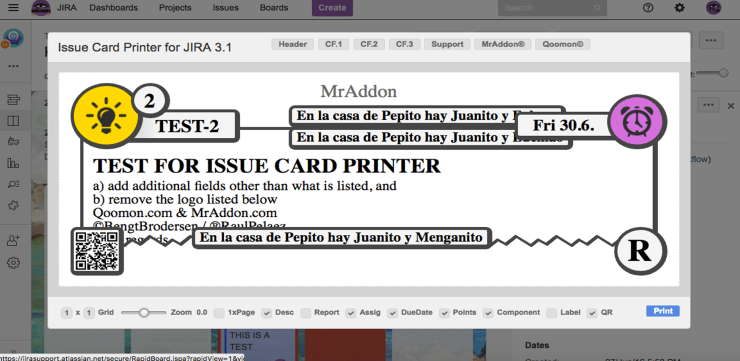The width and height of the screenshot is (740, 361).
Task: Click the yellow lightbulb issue type icon
Action: click(106, 116)
